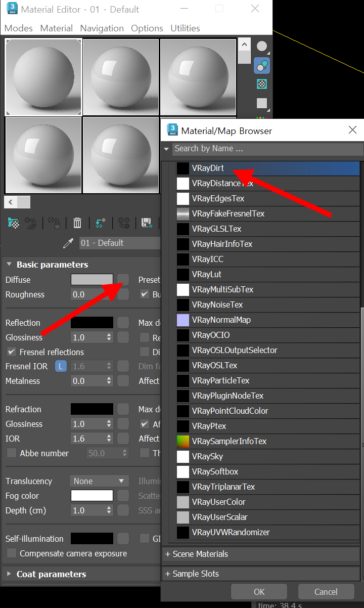Open the Navigation menu

tap(102, 28)
